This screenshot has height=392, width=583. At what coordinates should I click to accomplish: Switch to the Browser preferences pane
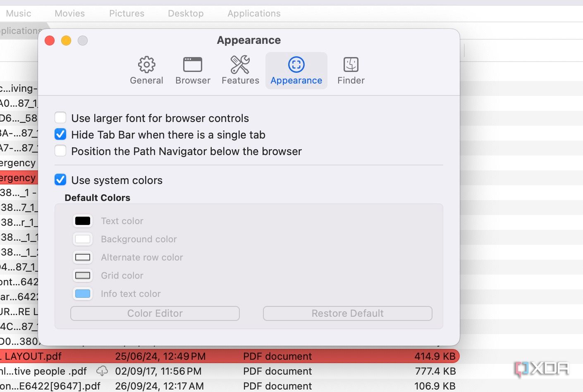pos(193,71)
